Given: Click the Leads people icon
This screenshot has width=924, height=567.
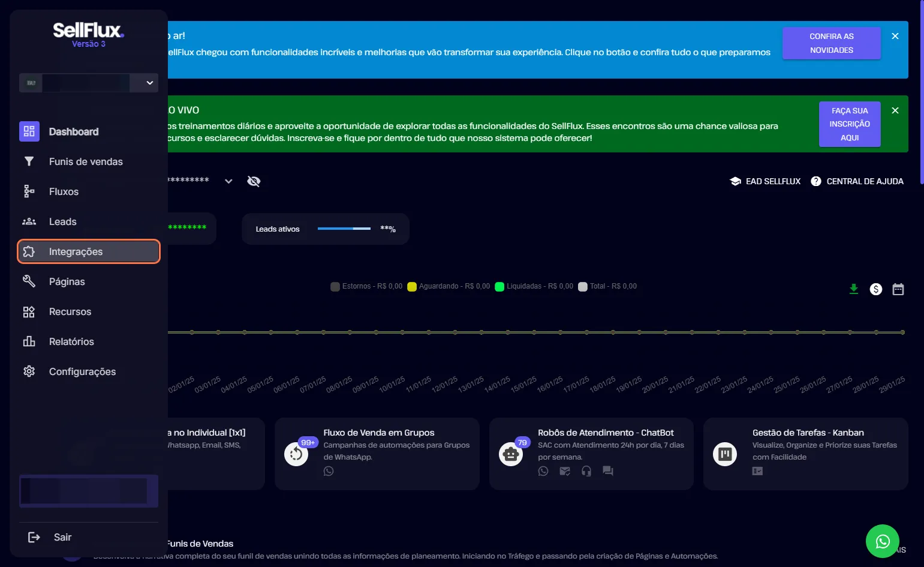Looking at the screenshot, I should tap(29, 221).
